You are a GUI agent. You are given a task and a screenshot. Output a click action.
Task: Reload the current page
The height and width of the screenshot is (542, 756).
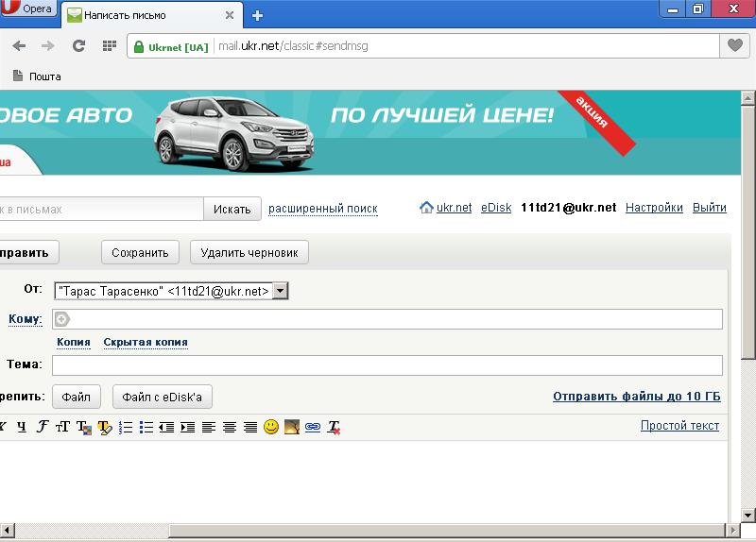click(x=78, y=46)
